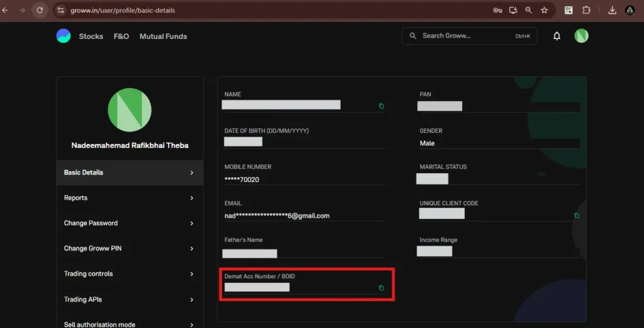The width and height of the screenshot is (644, 328).
Task: Click MARITAL STATUS label
Action: (x=443, y=167)
